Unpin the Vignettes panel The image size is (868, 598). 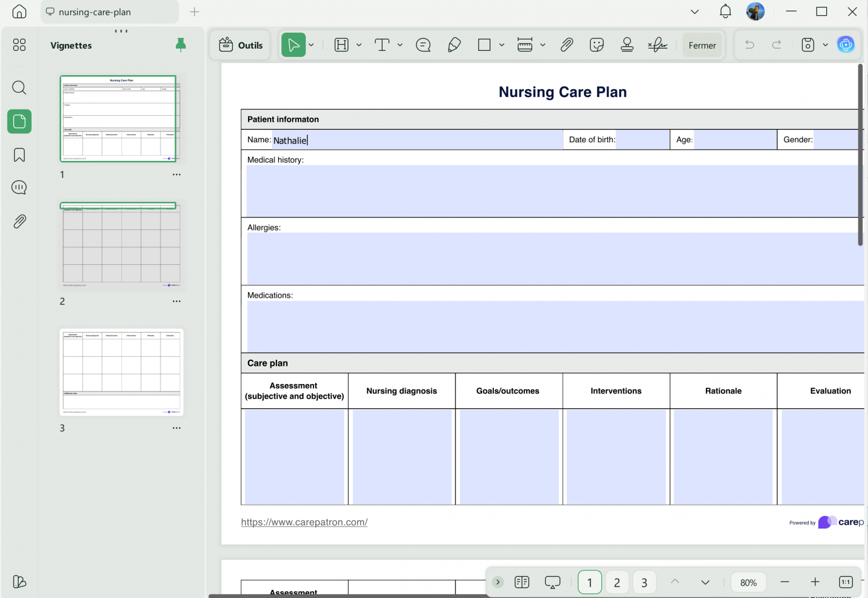181,45
